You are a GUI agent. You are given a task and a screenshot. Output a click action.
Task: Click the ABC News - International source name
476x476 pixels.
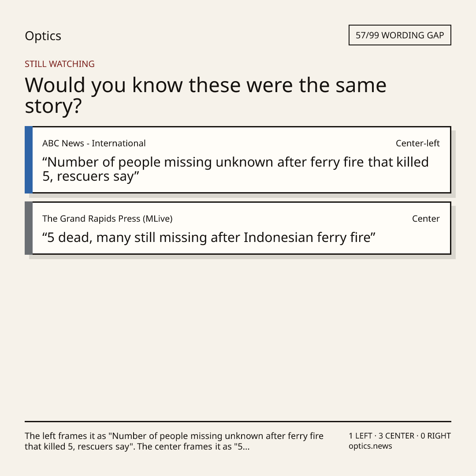pyautogui.click(x=94, y=143)
